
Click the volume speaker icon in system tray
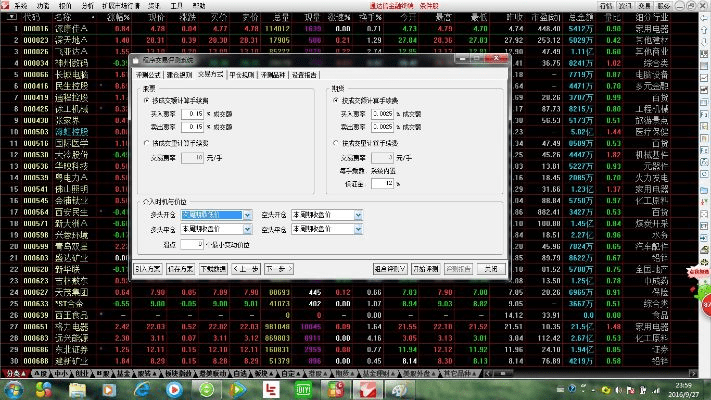coord(618,390)
